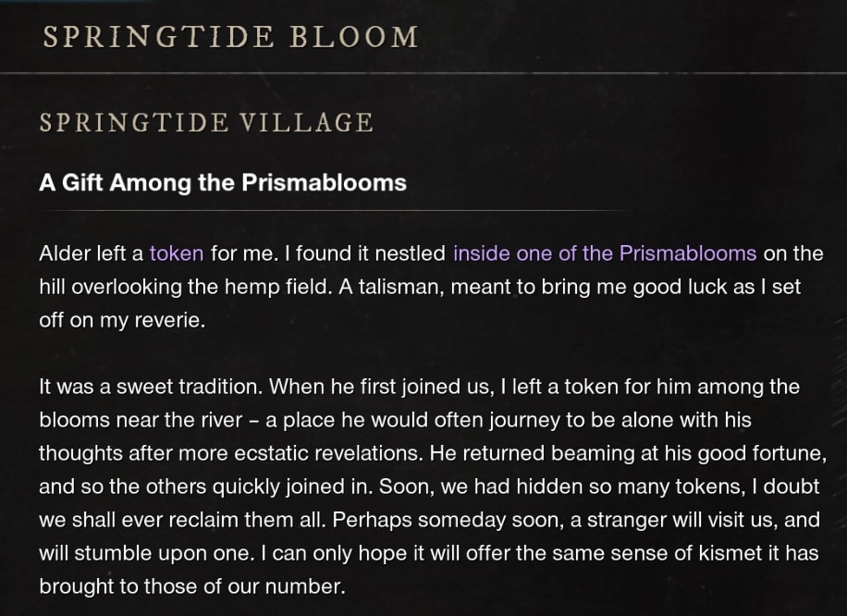Viewport: 847px width, 616px height.
Task: Click the "SPRINGTIDE BLOOM" page title
Action: pyautogui.click(x=230, y=37)
